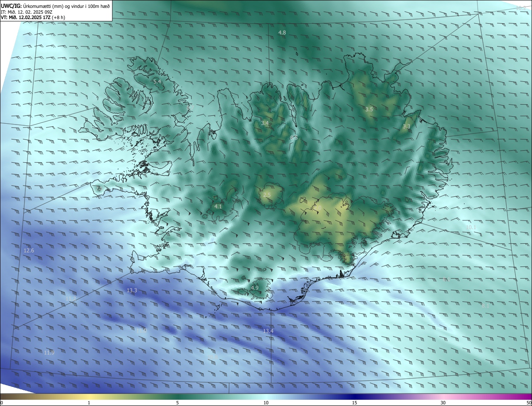Click the 15 tick on the color scale
The image size is (532, 406).
pos(355,403)
